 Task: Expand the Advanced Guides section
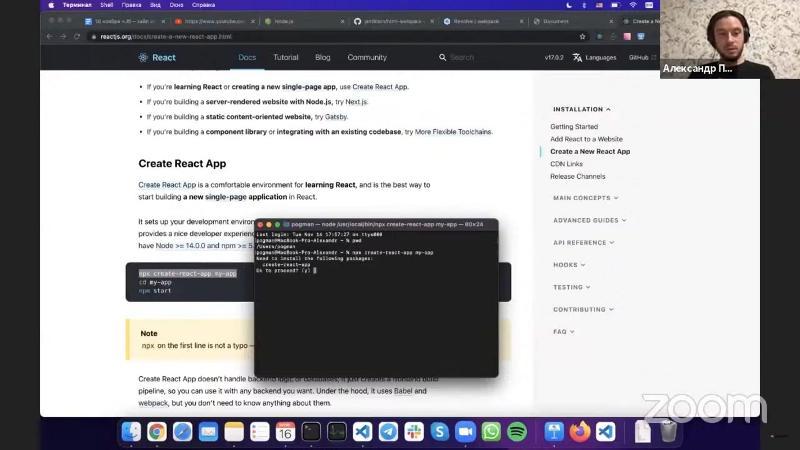pyautogui.click(x=589, y=220)
